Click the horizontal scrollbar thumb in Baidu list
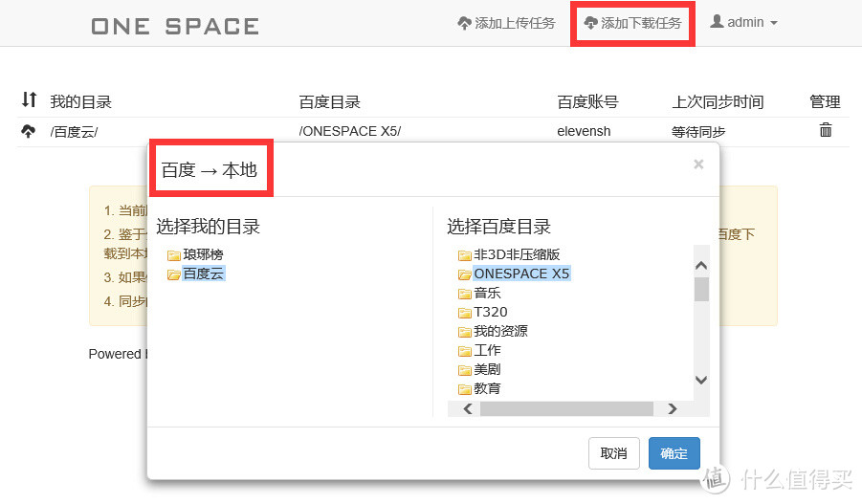The image size is (862, 504). pos(566,409)
